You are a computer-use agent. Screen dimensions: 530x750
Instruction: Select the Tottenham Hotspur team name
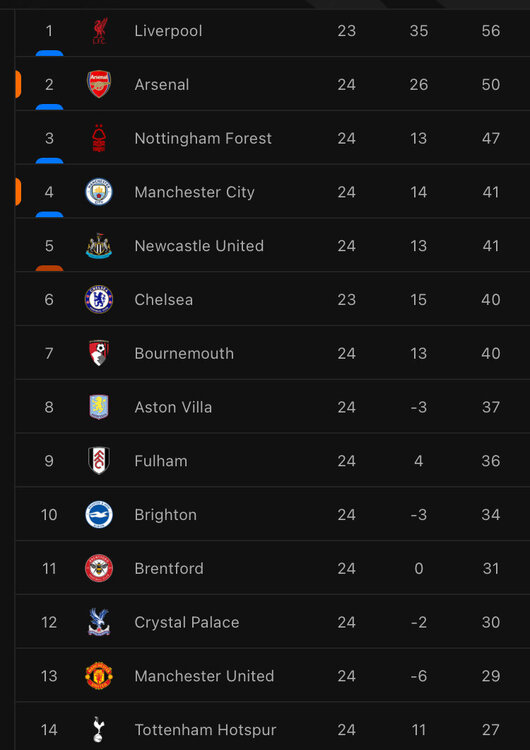[x=206, y=730]
